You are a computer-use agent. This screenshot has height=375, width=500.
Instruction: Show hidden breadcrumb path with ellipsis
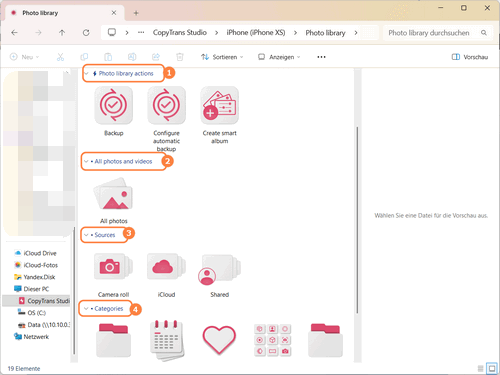pos(141,33)
